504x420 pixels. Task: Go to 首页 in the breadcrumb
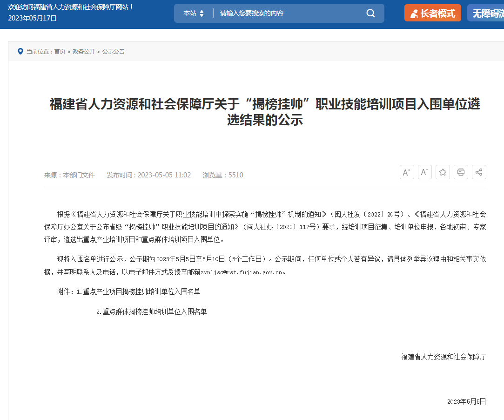tap(60, 51)
